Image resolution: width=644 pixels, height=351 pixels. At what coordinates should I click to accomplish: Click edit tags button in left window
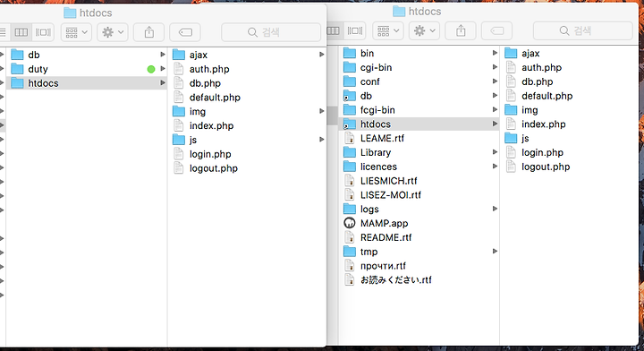click(185, 32)
